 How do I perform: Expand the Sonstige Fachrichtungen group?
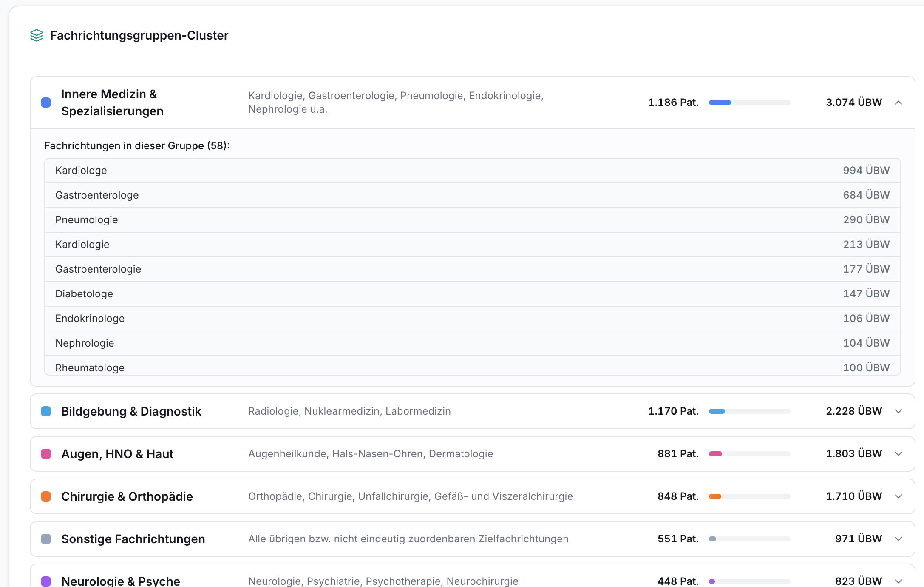point(898,539)
